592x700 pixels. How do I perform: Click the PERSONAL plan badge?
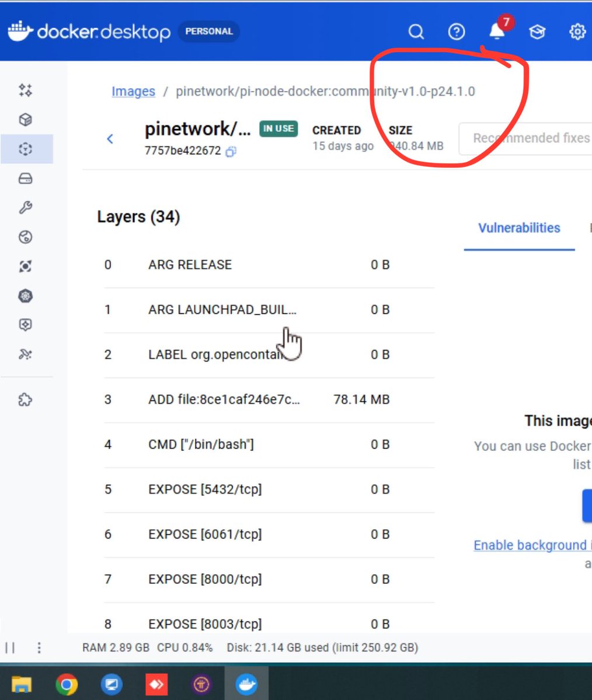point(208,32)
